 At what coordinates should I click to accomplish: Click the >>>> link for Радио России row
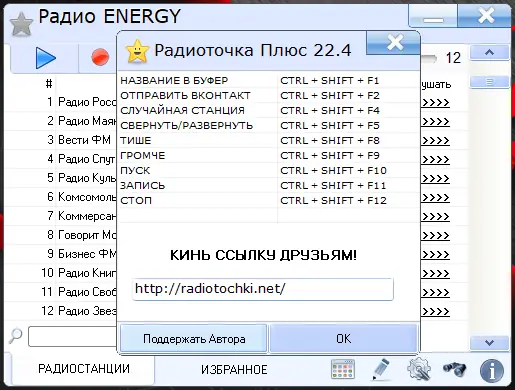435,102
